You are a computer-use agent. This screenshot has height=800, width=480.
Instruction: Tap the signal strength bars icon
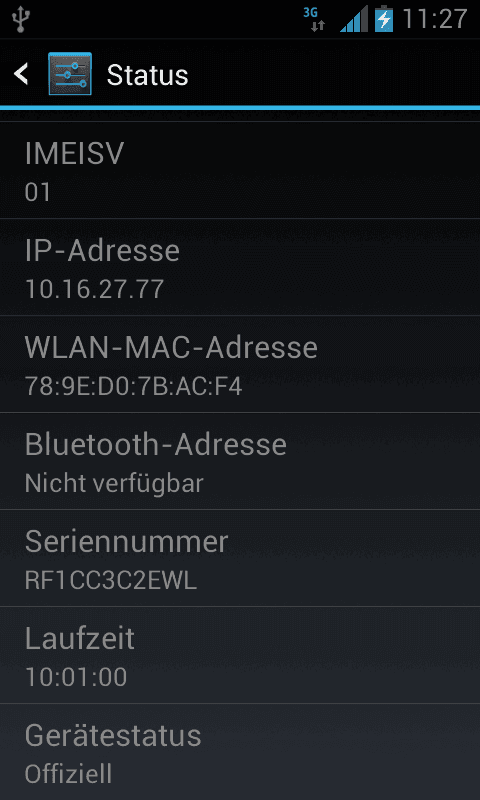[354, 19]
